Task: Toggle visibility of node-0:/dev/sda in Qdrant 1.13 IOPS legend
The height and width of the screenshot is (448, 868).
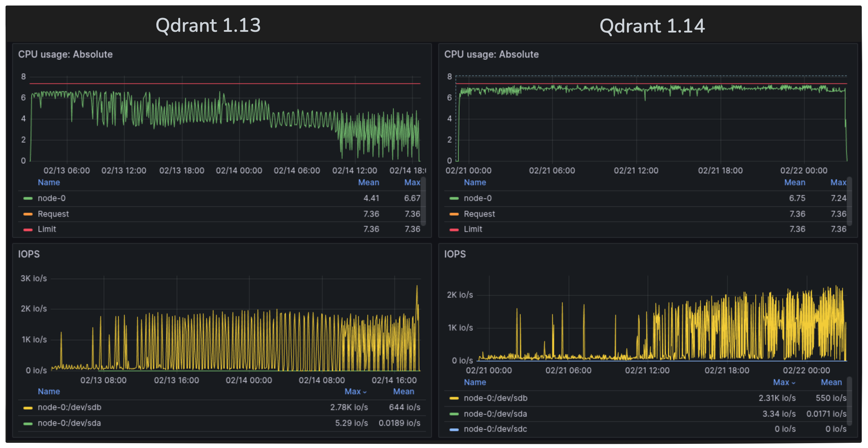Action: pos(69,423)
